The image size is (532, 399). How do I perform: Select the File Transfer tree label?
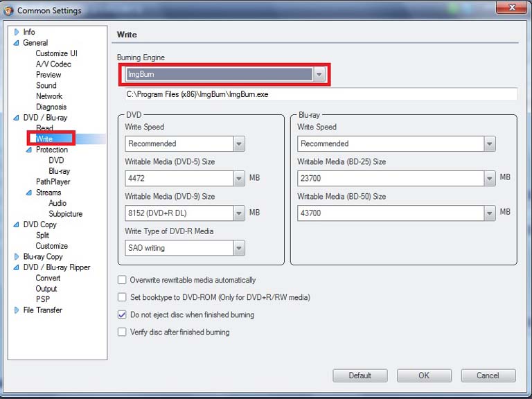(x=43, y=310)
